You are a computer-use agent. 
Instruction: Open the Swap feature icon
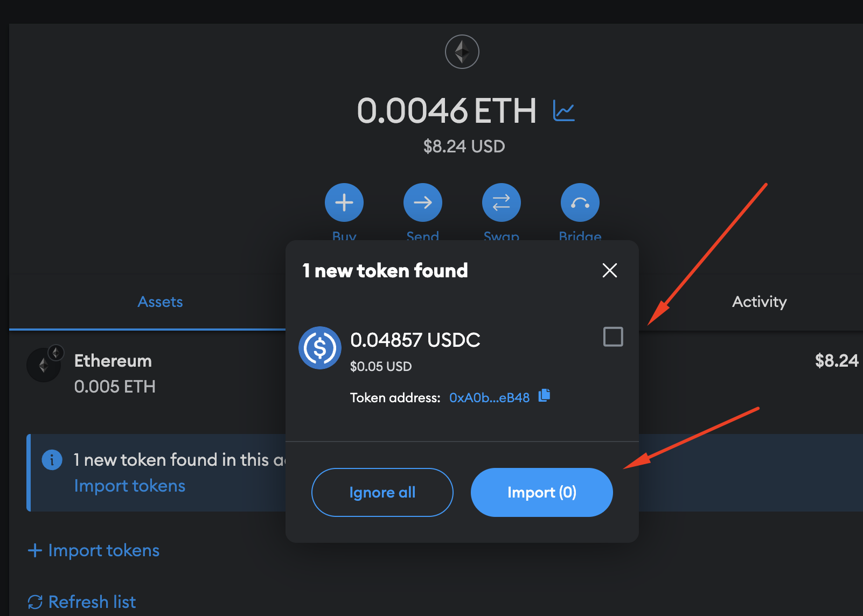point(501,202)
